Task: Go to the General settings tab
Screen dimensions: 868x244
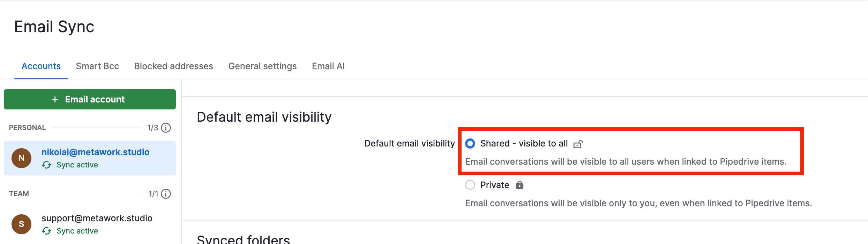Action: (x=262, y=66)
